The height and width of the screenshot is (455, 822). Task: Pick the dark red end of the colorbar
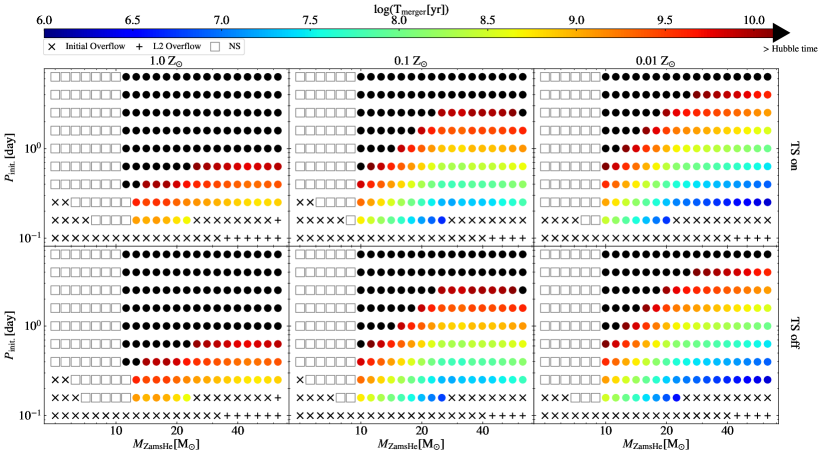click(x=763, y=33)
